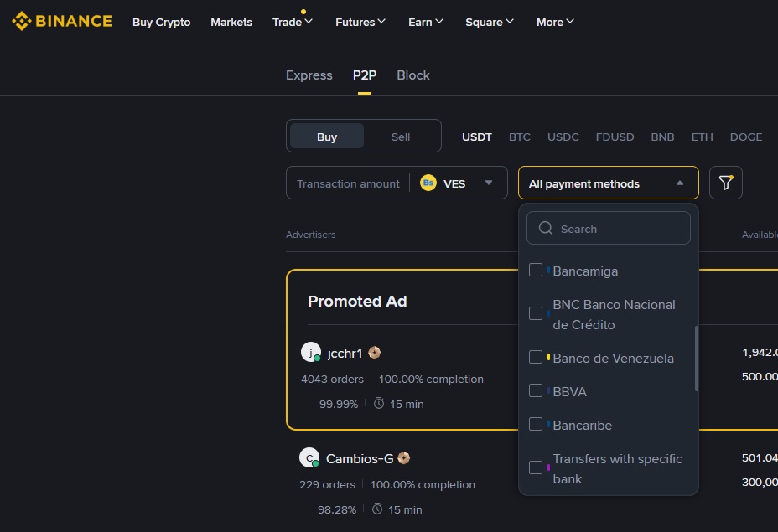
Task: Click the Bs currency coin icon
Action: tap(428, 182)
